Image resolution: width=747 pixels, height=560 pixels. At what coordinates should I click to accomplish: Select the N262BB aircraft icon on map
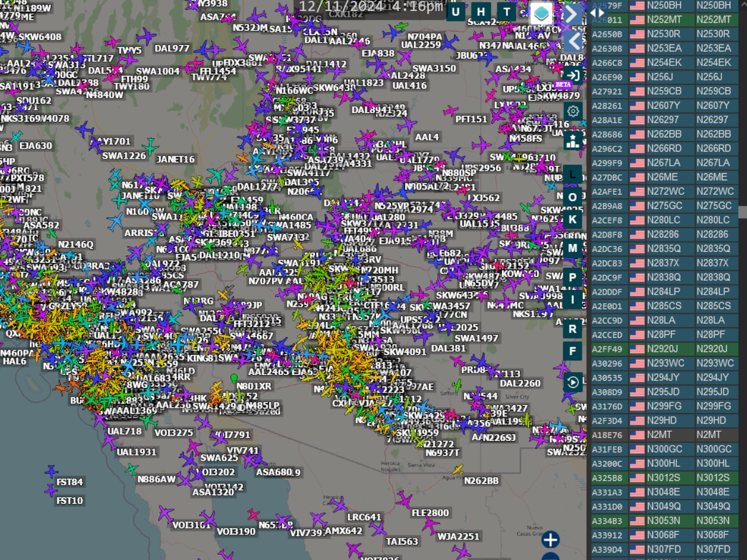458,470
